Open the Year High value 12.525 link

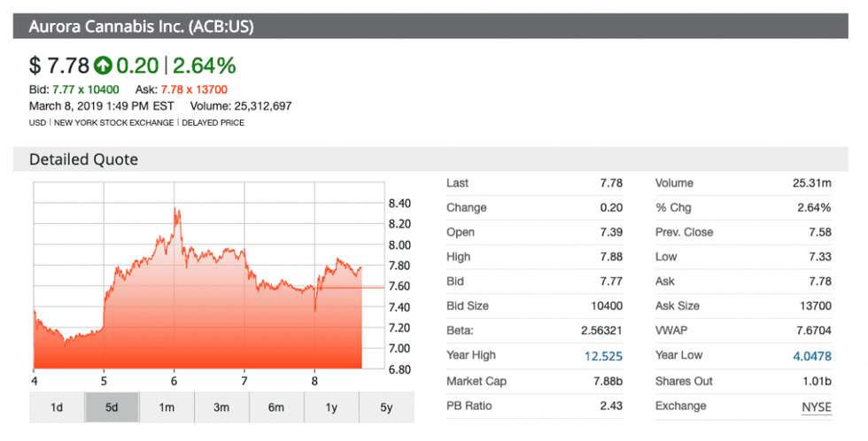[605, 356]
